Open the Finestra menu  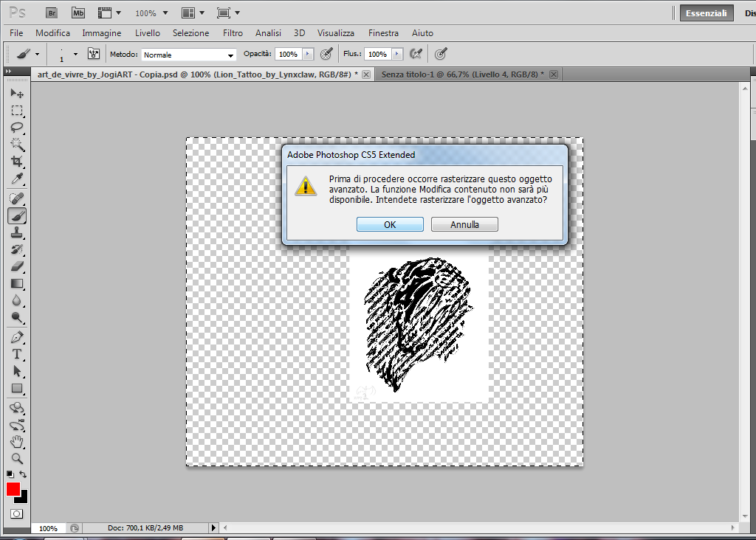coord(383,32)
